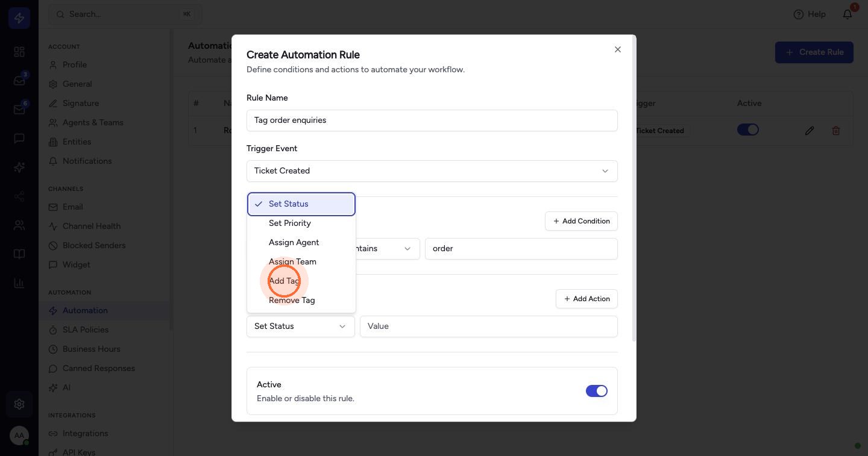Add another action
The image size is (868, 456).
pyautogui.click(x=587, y=299)
